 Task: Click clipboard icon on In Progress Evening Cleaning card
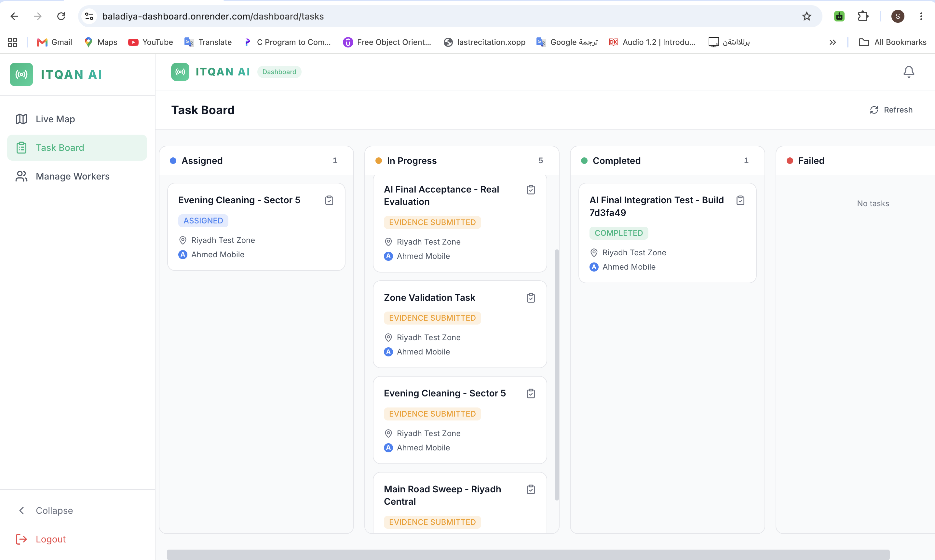pyautogui.click(x=531, y=393)
